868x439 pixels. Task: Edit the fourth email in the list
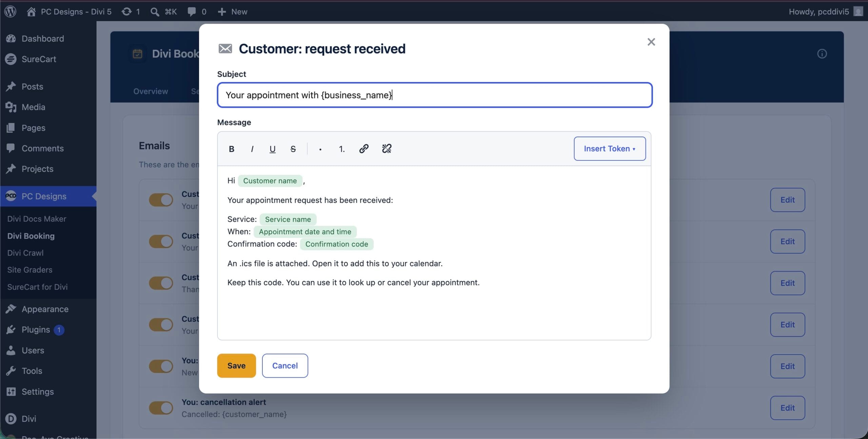787,324
